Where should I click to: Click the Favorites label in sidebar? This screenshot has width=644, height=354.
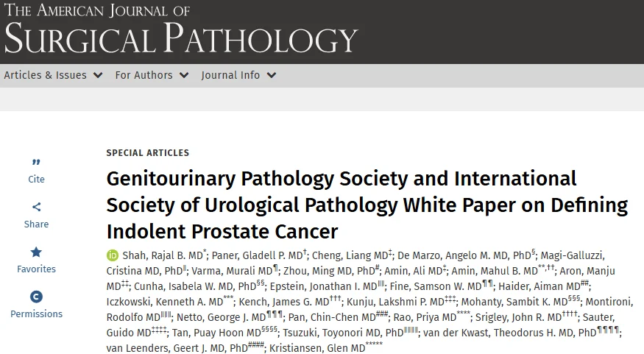tap(36, 269)
